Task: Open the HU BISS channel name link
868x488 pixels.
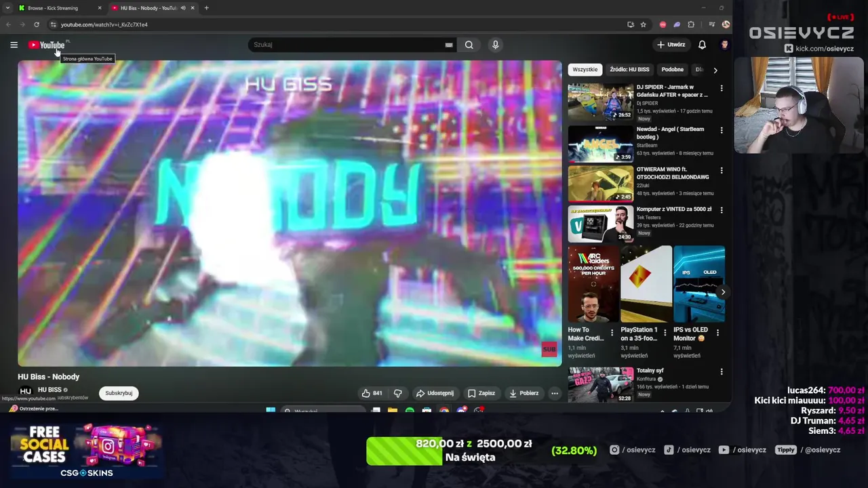Action: [50, 390]
